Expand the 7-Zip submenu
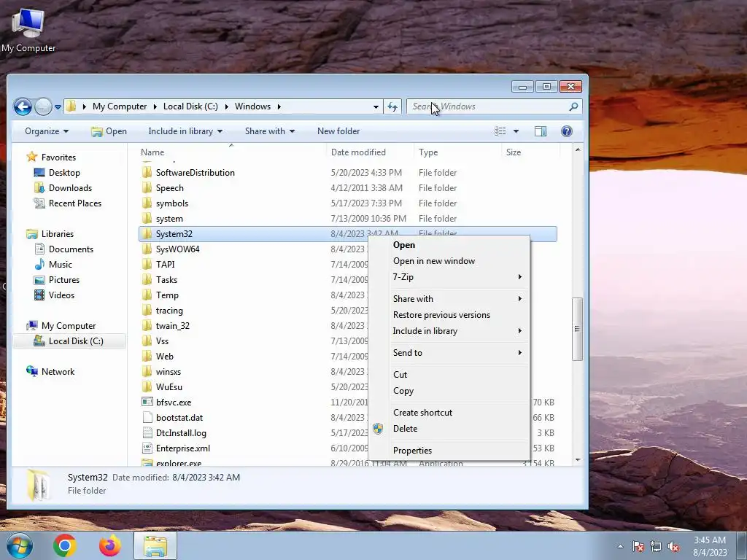The width and height of the screenshot is (747, 560). click(449, 277)
